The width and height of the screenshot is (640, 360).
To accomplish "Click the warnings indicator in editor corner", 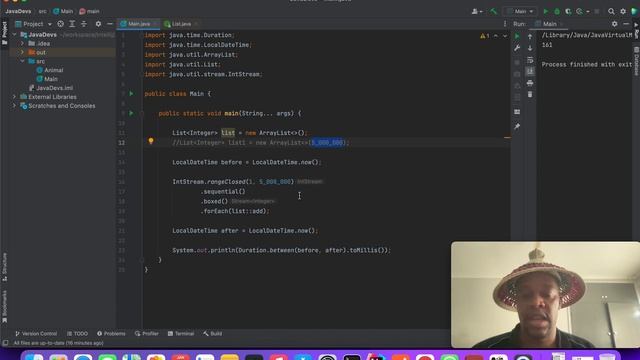I will click(484, 36).
